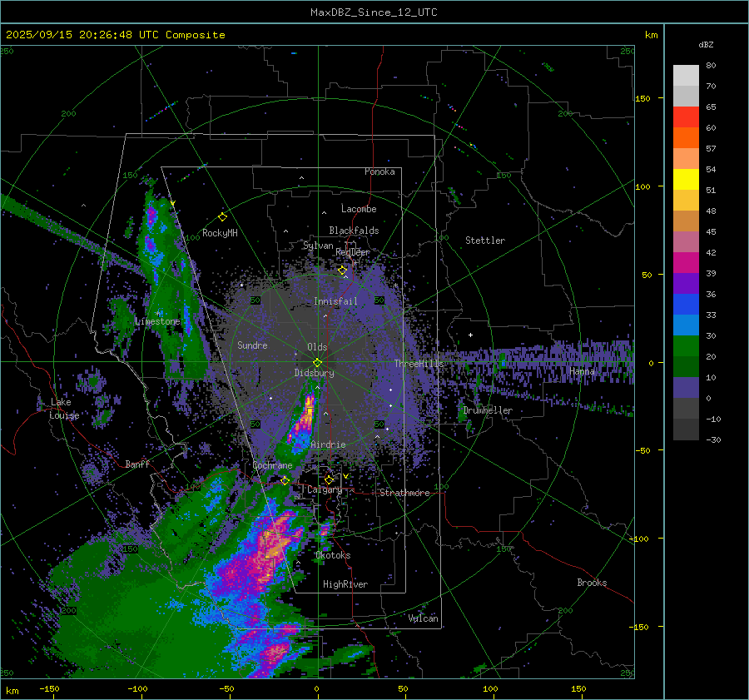
Task: Select the bright green 20-30 dBZ legend swatch
Action: click(686, 346)
